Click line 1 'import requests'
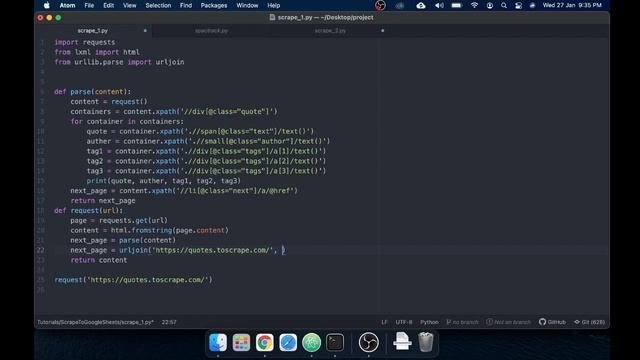The height and width of the screenshot is (360, 640). (x=84, y=42)
